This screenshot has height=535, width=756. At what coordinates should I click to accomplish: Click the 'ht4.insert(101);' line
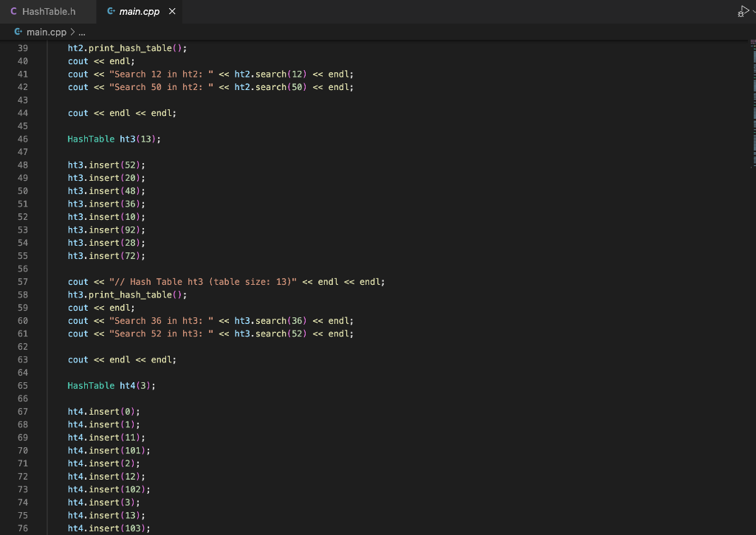click(109, 451)
